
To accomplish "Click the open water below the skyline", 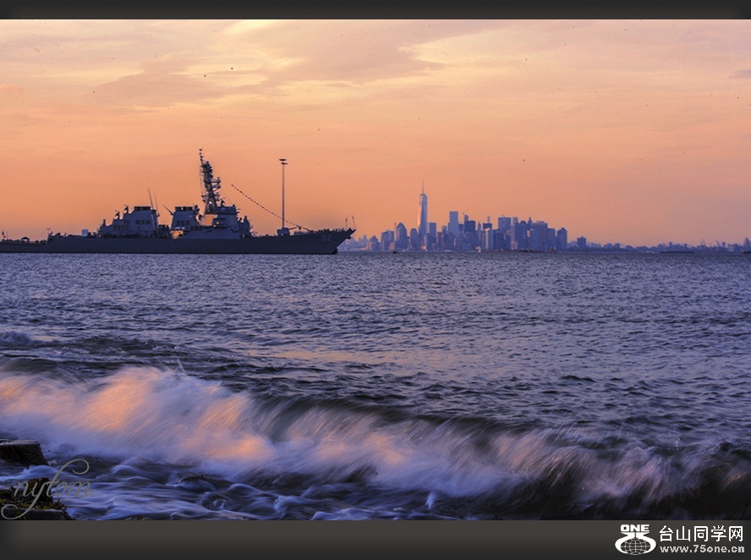I will point(474,296).
